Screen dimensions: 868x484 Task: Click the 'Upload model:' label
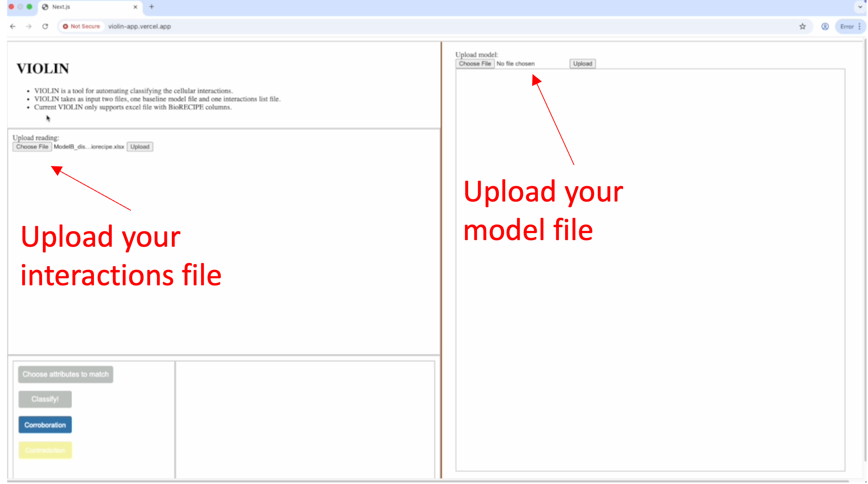(477, 55)
